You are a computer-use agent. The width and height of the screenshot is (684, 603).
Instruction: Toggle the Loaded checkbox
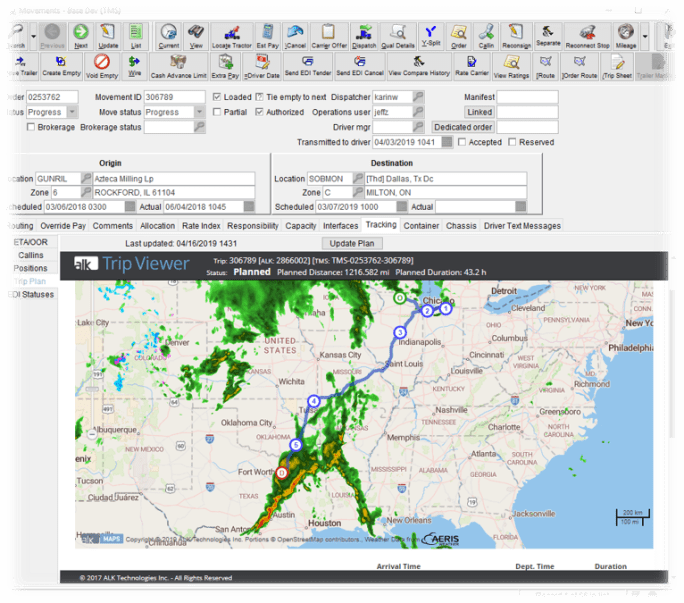click(217, 97)
